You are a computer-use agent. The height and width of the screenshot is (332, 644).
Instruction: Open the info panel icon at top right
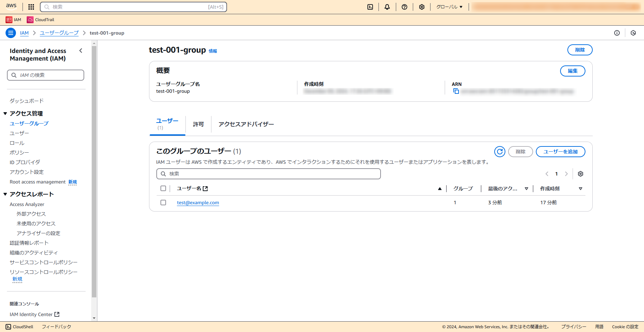coord(617,33)
